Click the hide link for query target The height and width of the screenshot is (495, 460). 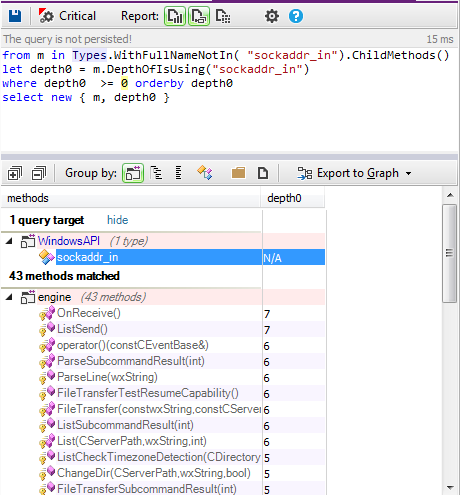117,220
